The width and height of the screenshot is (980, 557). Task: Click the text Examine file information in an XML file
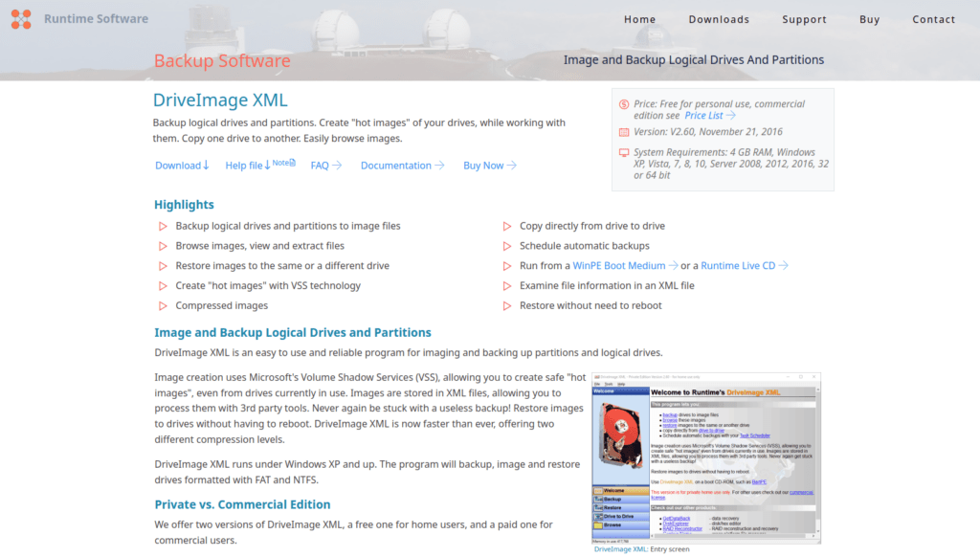point(607,286)
